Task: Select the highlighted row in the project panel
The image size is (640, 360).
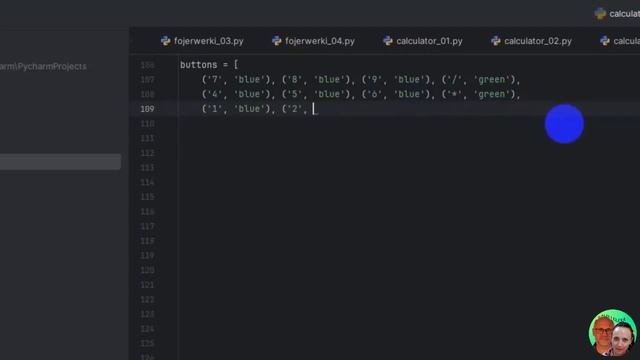Action: [x=60, y=162]
